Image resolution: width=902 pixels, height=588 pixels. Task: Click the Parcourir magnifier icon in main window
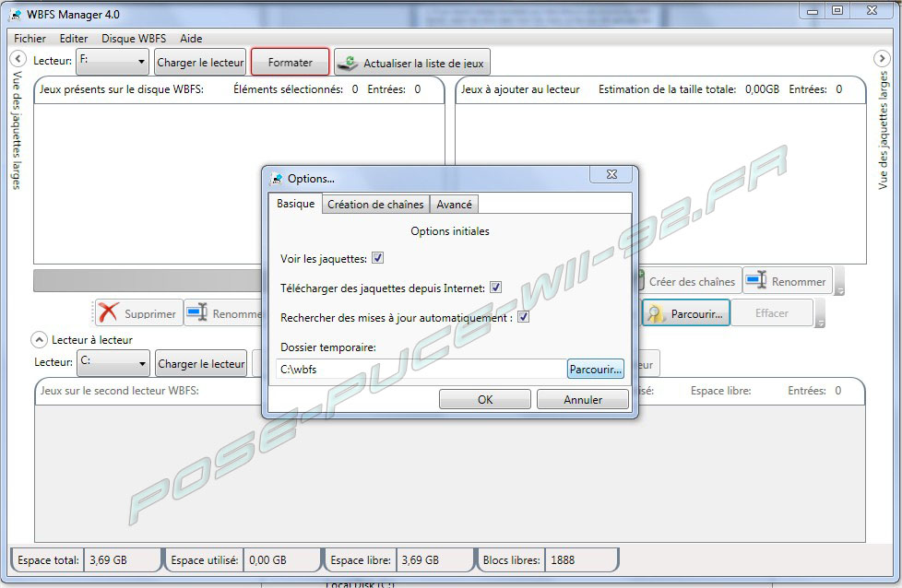(x=655, y=314)
